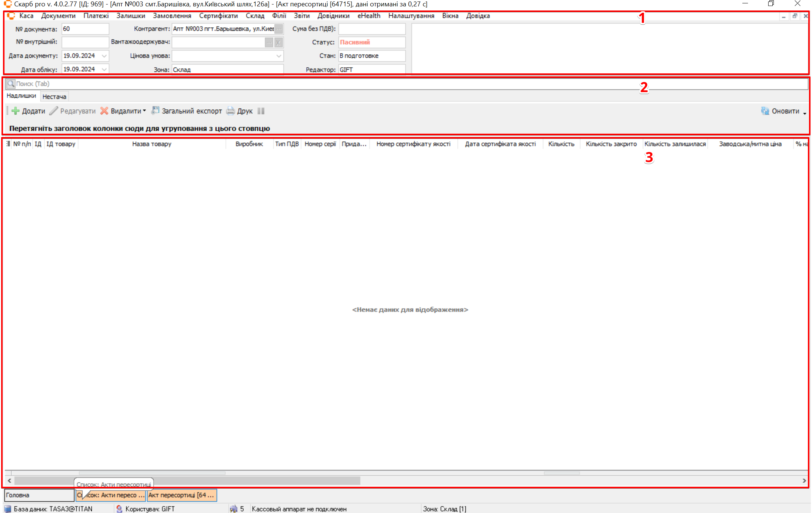812x513 pixels.
Task: Click the grid column chooser icon before № п/п
Action: click(8, 144)
